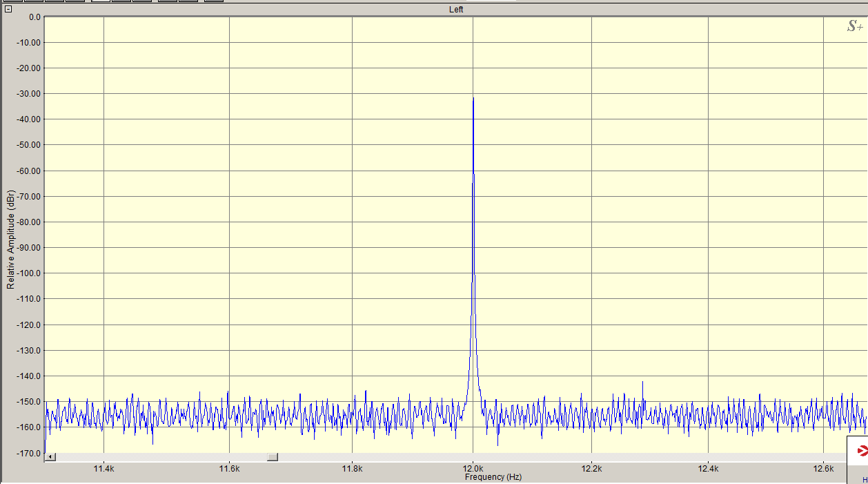Viewport: 868px width, 484px height.
Task: Click the 12.6k frequency axis label
Action: pos(823,469)
